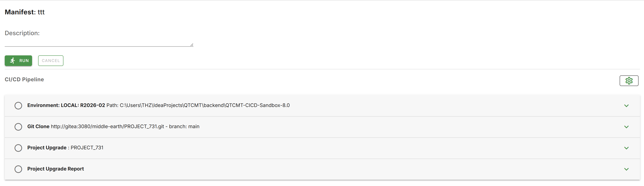The height and width of the screenshot is (186, 644).
Task: Select the Project Upgrade : PROJECT_731 label
Action: point(65,148)
